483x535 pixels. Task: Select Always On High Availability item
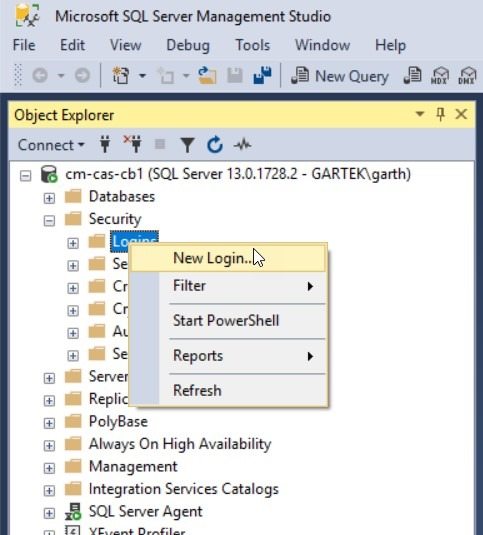tap(180, 444)
